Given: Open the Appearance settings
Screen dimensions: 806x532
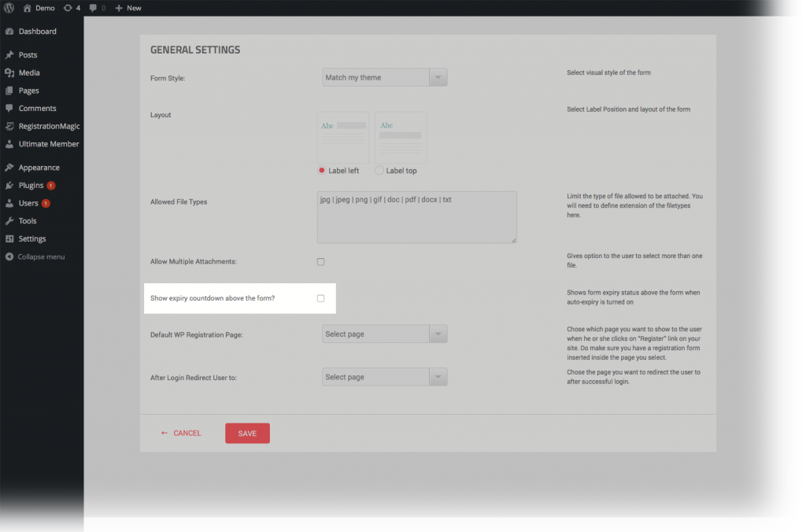Looking at the screenshot, I should click(40, 167).
